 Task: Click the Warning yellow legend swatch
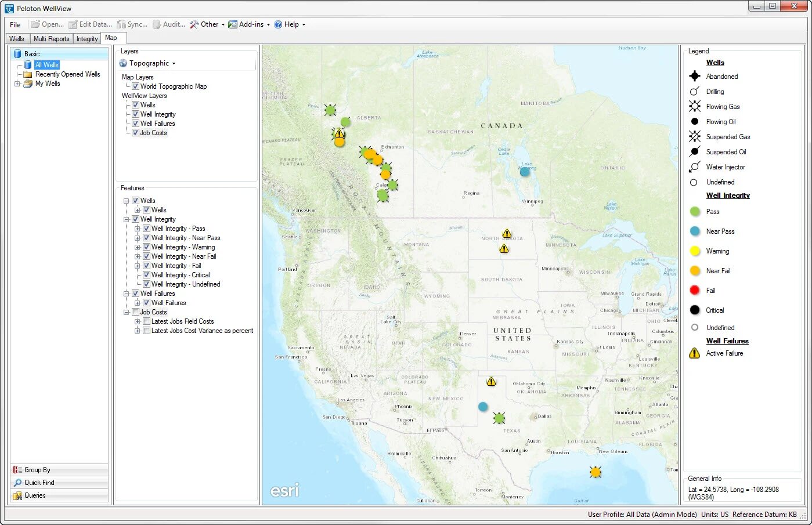[695, 251]
